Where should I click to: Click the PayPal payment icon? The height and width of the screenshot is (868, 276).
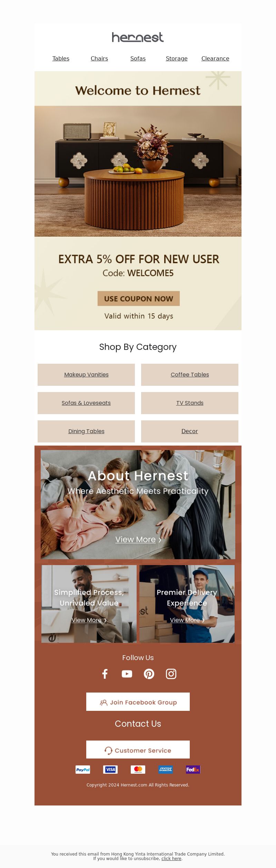[83, 770]
